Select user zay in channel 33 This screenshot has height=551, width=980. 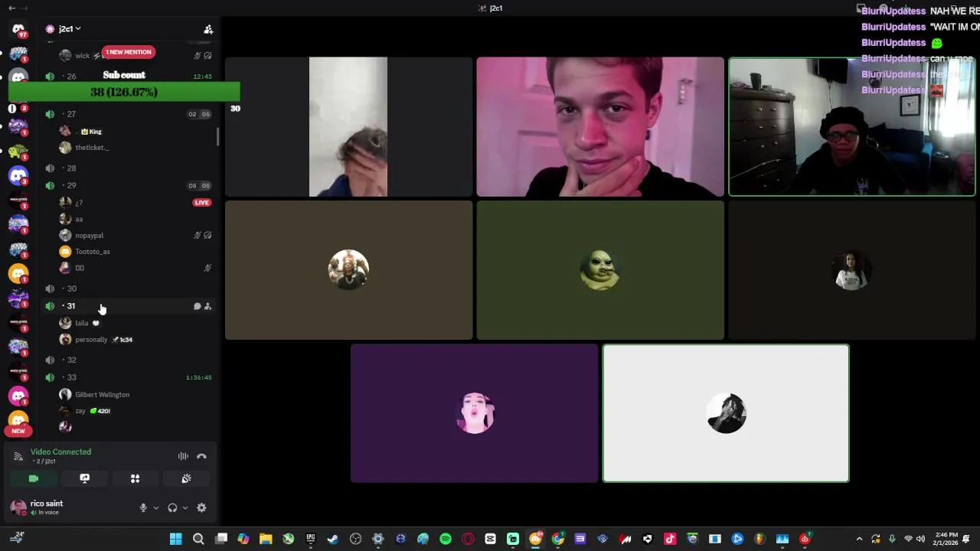[80, 411]
